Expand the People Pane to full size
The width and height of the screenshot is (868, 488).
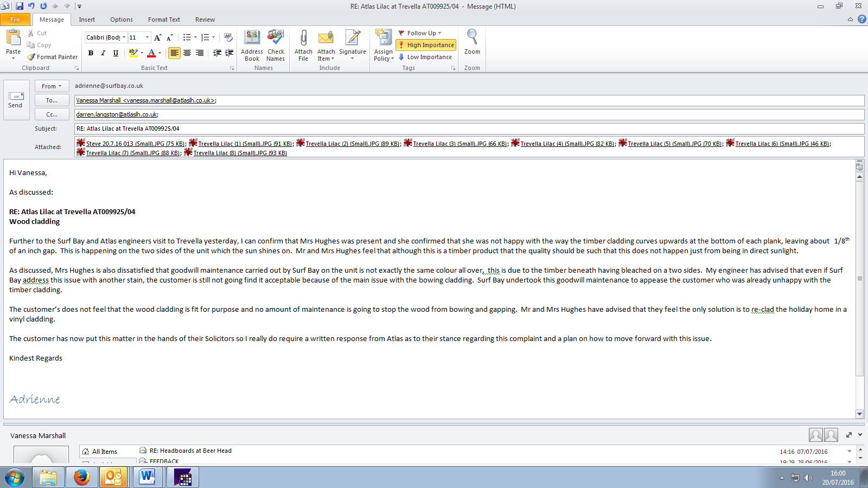849,435
